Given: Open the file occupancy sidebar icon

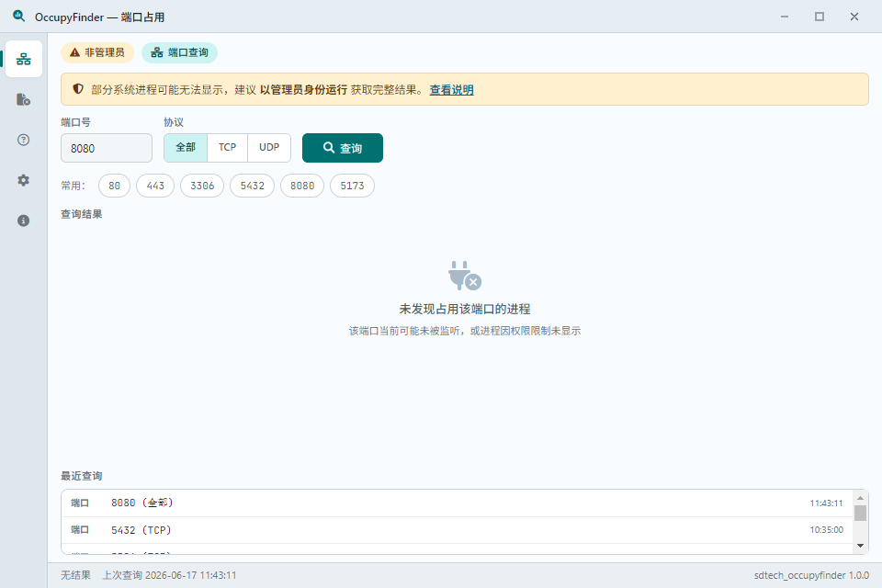Looking at the screenshot, I should 24,99.
